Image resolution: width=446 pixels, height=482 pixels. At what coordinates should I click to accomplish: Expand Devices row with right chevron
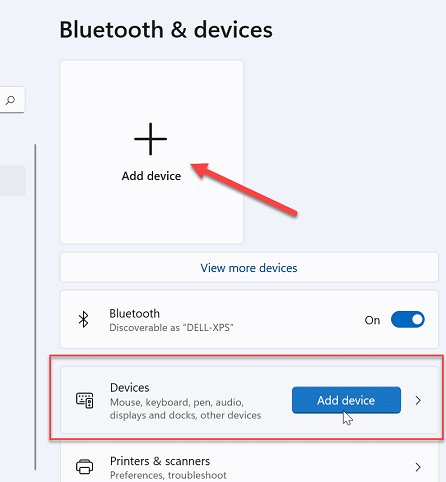click(418, 400)
